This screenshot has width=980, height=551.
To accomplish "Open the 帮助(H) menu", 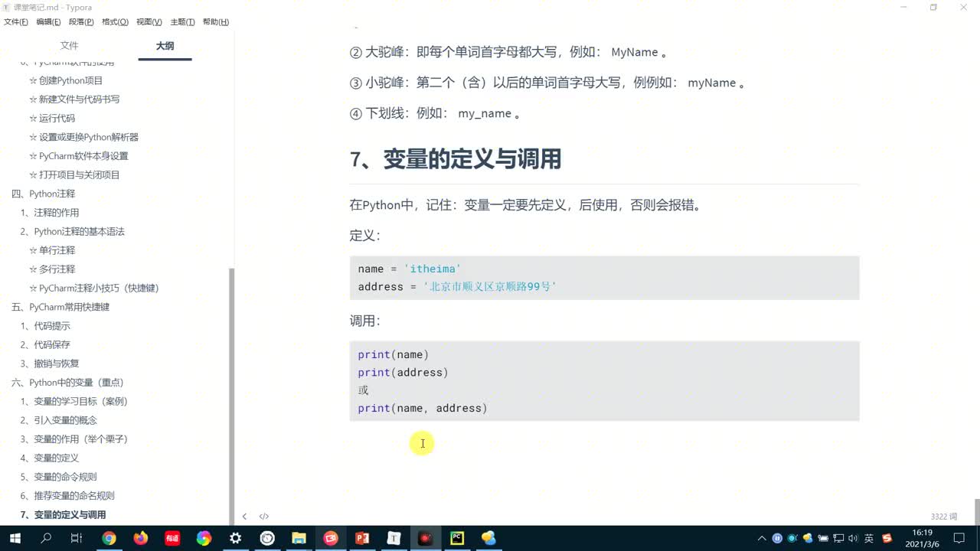I will [x=216, y=22].
